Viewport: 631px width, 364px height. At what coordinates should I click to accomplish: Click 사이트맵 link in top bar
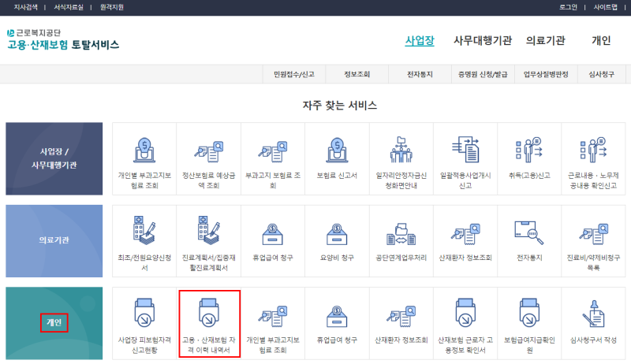click(x=605, y=7)
